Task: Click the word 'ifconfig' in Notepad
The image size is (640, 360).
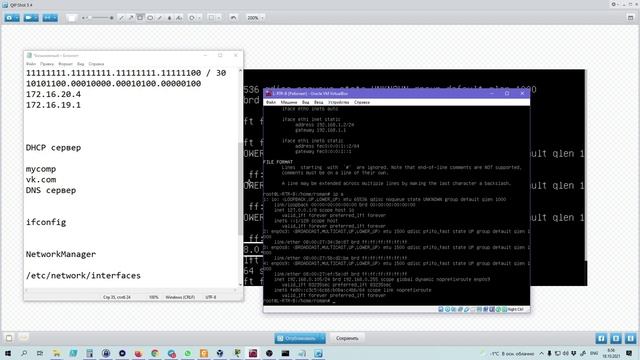Action: tap(46, 222)
